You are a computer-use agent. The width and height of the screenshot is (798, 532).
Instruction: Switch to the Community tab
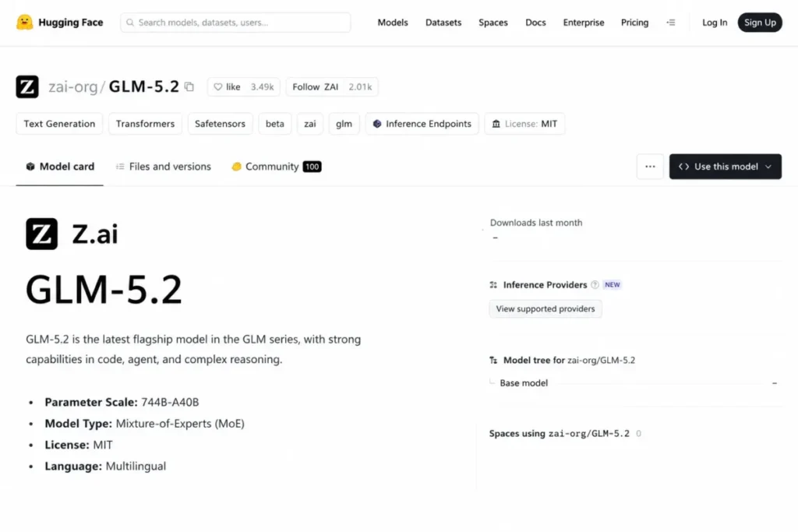277,167
